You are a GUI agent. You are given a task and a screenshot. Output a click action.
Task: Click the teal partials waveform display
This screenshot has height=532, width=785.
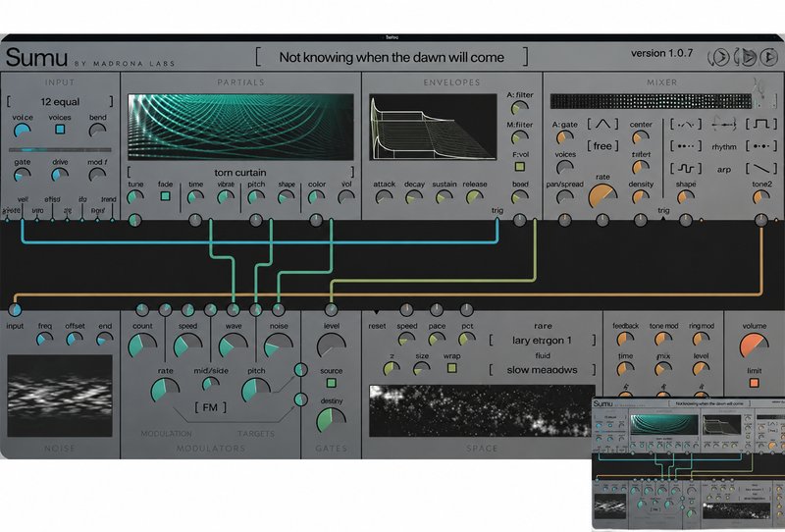(240, 128)
